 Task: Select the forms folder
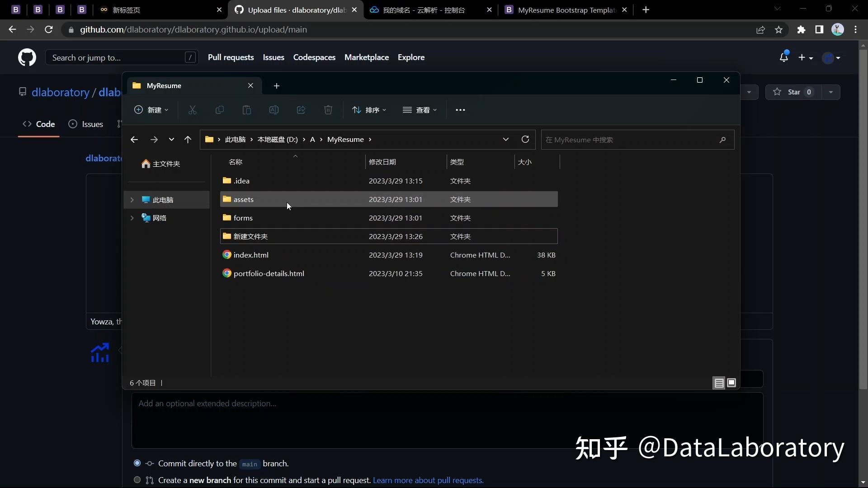(389, 218)
